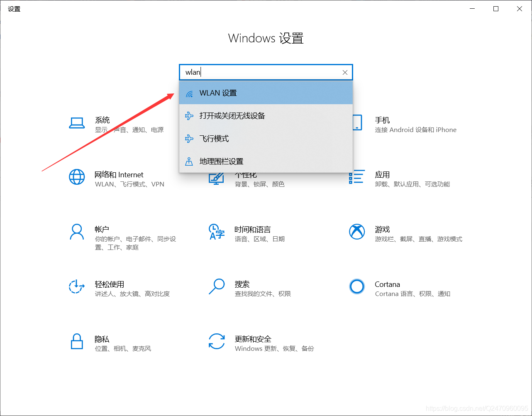Click the text 背景、锁屏、颜色
Image resolution: width=532 pixels, height=416 pixels.
pos(260,184)
